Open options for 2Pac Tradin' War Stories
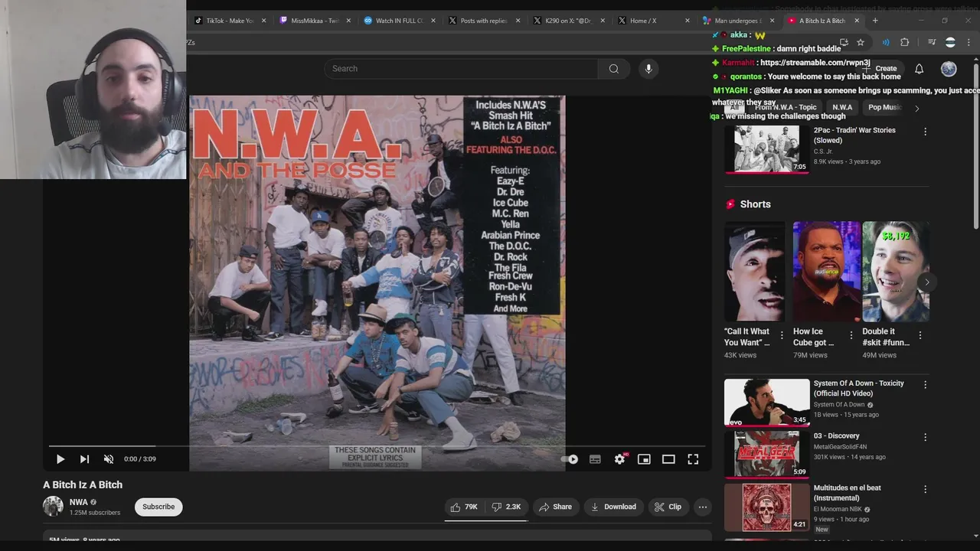 point(925,132)
